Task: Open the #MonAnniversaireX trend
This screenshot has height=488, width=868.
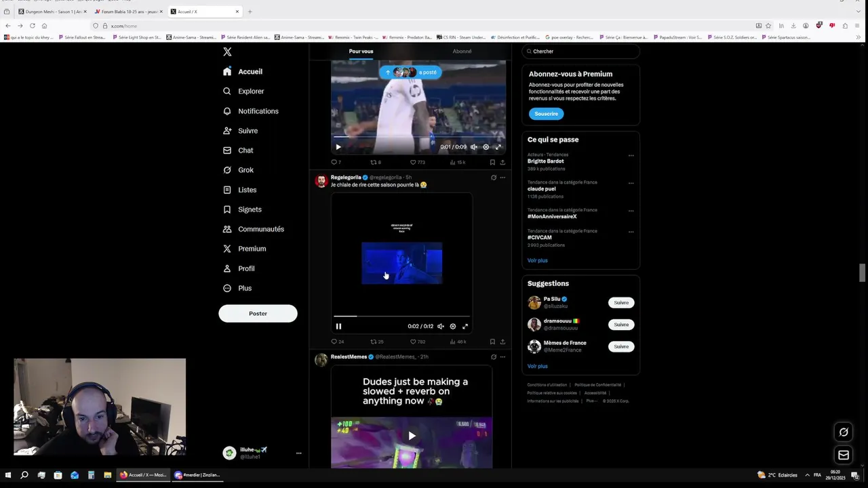Action: tap(552, 216)
